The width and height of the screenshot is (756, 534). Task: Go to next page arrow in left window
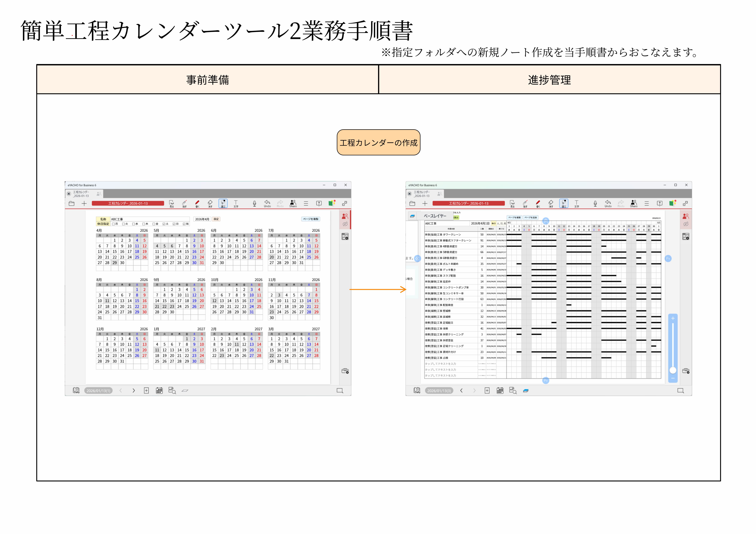134,390
